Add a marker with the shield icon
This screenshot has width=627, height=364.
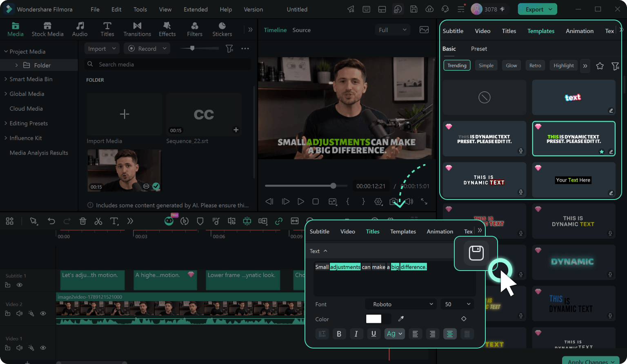[x=200, y=221]
